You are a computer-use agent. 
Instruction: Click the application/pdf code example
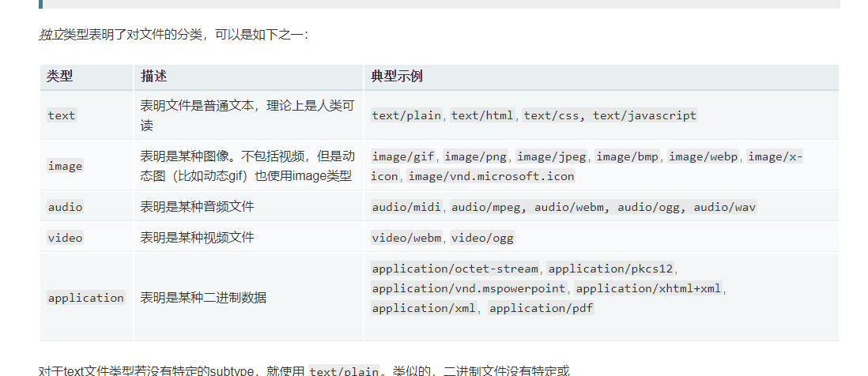(x=541, y=308)
